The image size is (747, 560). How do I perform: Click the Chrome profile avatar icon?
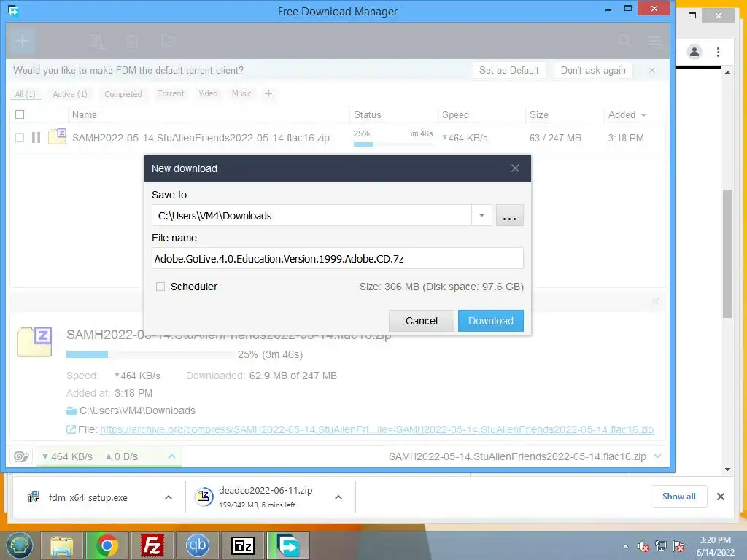(694, 52)
